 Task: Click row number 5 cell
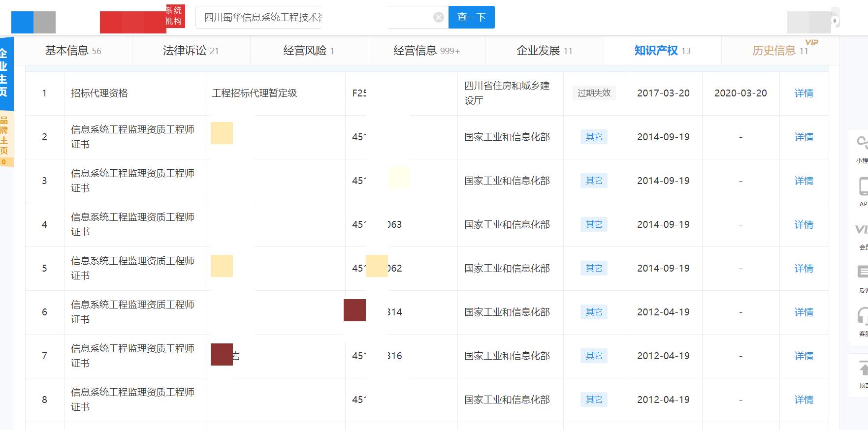pyautogui.click(x=44, y=269)
